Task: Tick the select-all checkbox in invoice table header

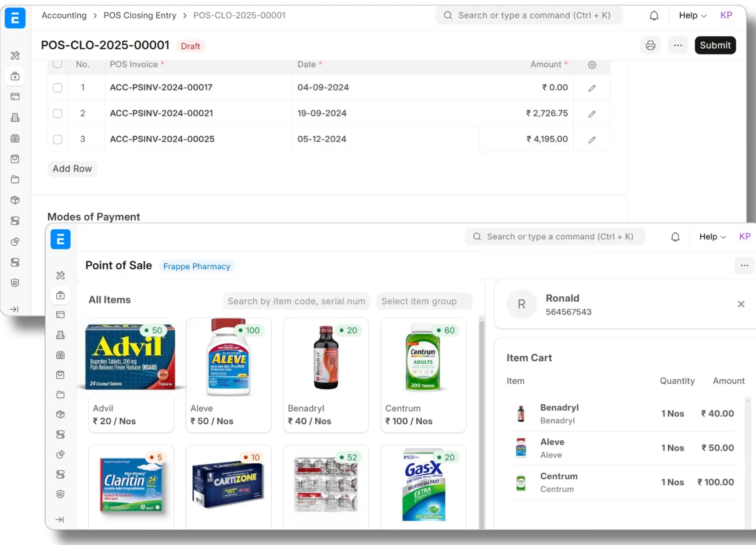Action: (x=58, y=64)
